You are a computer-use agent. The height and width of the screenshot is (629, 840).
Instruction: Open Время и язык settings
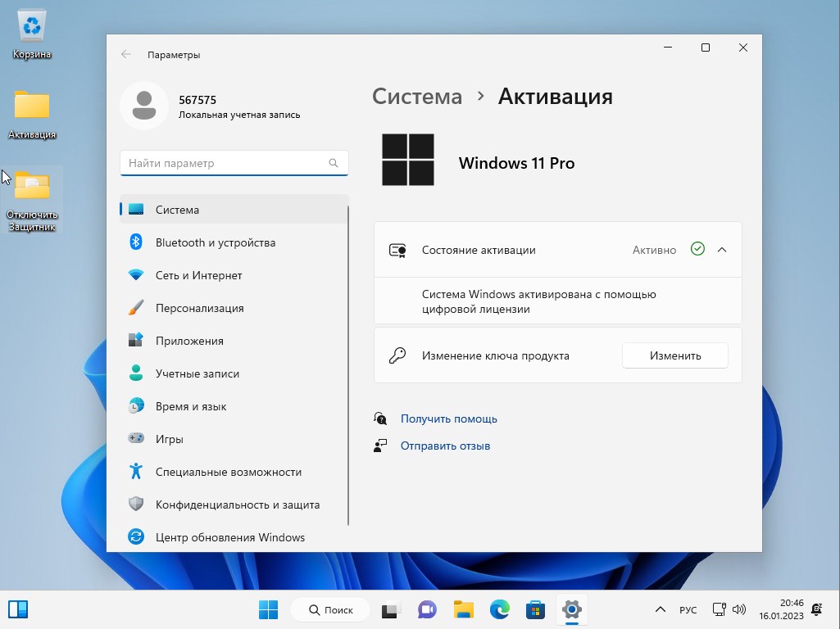[x=234, y=405]
